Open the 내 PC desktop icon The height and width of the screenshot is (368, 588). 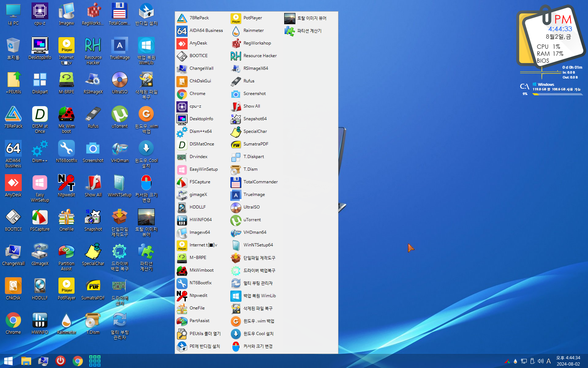click(13, 14)
